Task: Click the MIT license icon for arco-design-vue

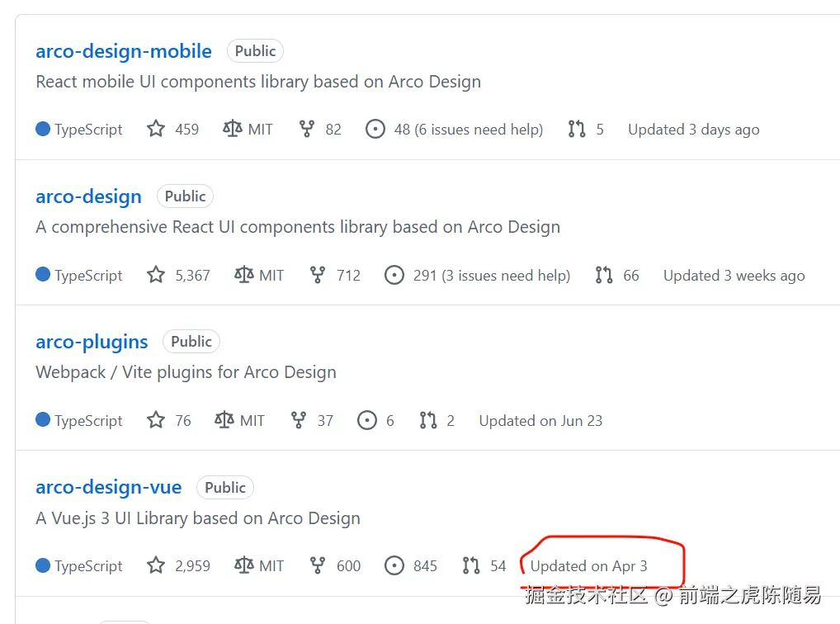Action: 243,565
